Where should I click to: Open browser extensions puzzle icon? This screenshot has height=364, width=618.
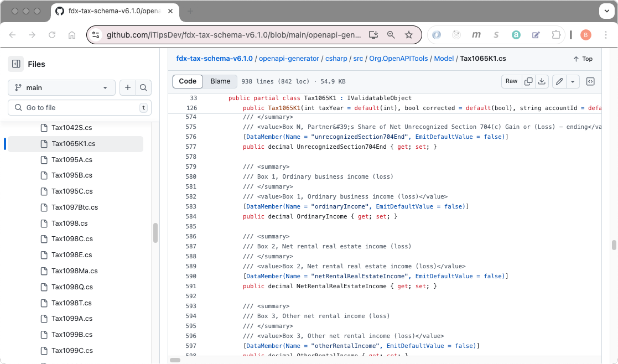pos(555,34)
